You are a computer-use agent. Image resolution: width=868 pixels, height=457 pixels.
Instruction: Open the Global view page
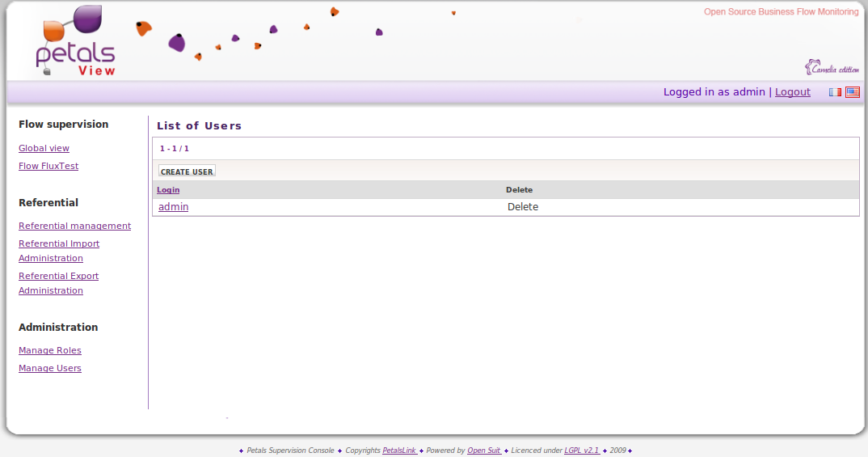coord(44,148)
